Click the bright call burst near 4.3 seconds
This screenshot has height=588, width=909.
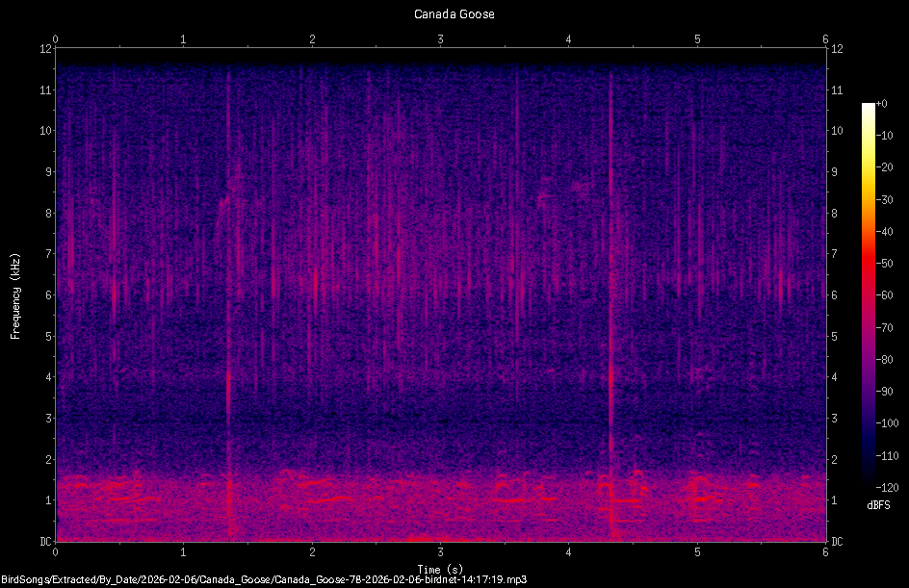coord(610,385)
